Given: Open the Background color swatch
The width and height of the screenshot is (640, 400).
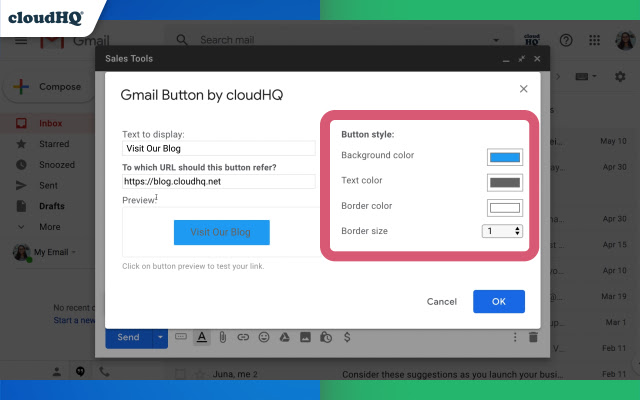Looking at the screenshot, I should pos(505,157).
